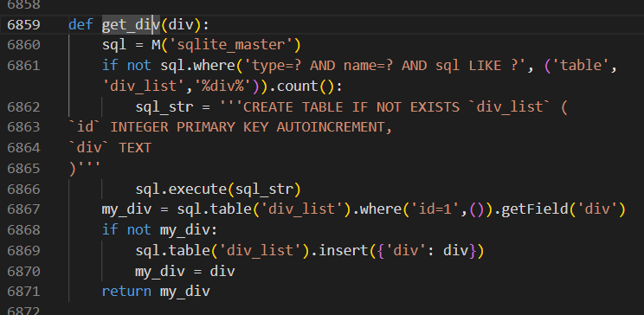The height and width of the screenshot is (315, 644).
Task: Click line number 6862 in the gutter
Action: [23, 106]
